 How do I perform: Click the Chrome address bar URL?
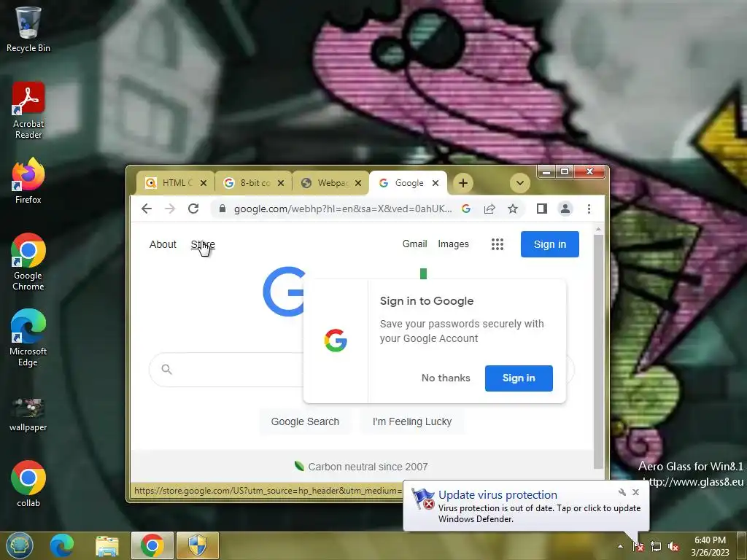click(343, 209)
